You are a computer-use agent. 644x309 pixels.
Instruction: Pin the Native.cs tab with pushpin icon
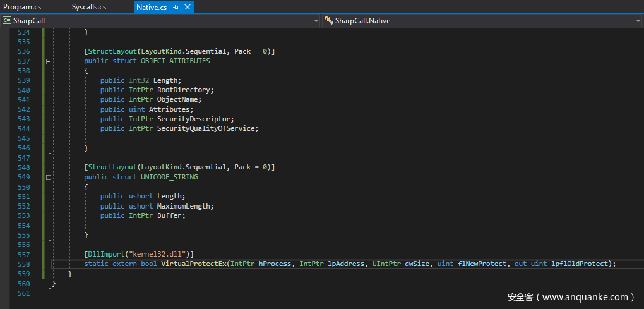(x=176, y=8)
